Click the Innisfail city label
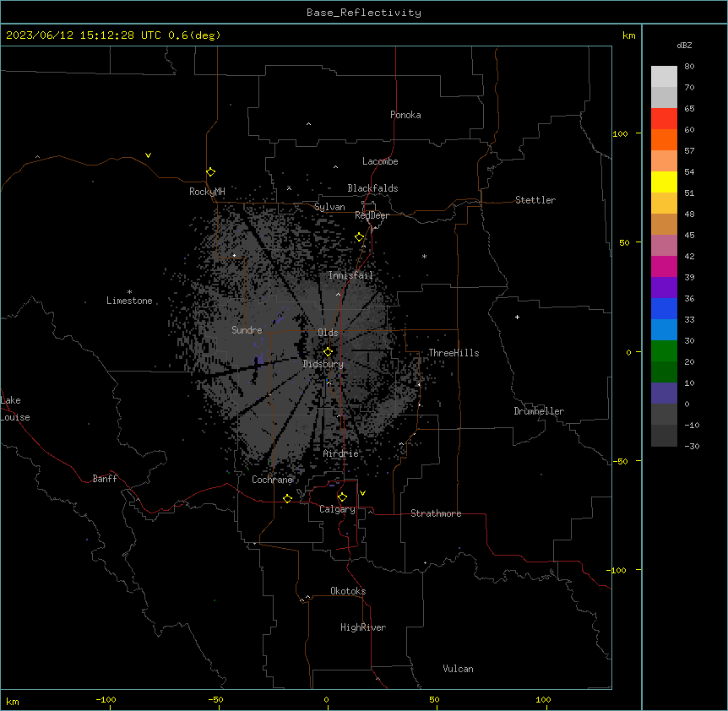Viewport: 728px width, 711px height. [x=350, y=275]
